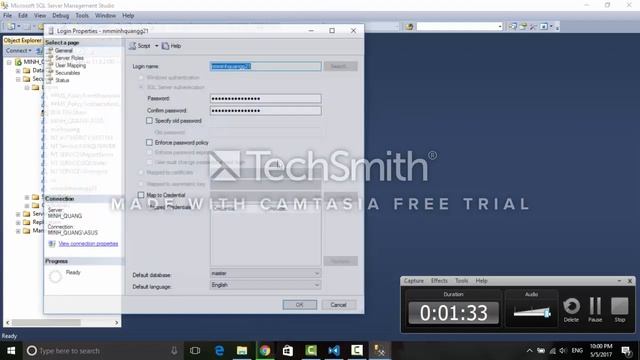Click Cancel in Login Properties
The height and width of the screenshot is (360, 640).
[338, 305]
